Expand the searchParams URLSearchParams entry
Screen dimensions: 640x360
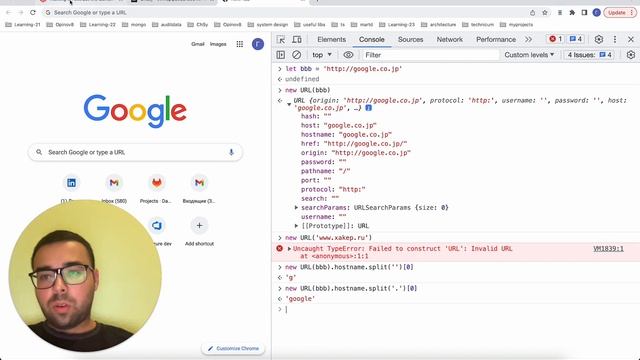pos(296,208)
